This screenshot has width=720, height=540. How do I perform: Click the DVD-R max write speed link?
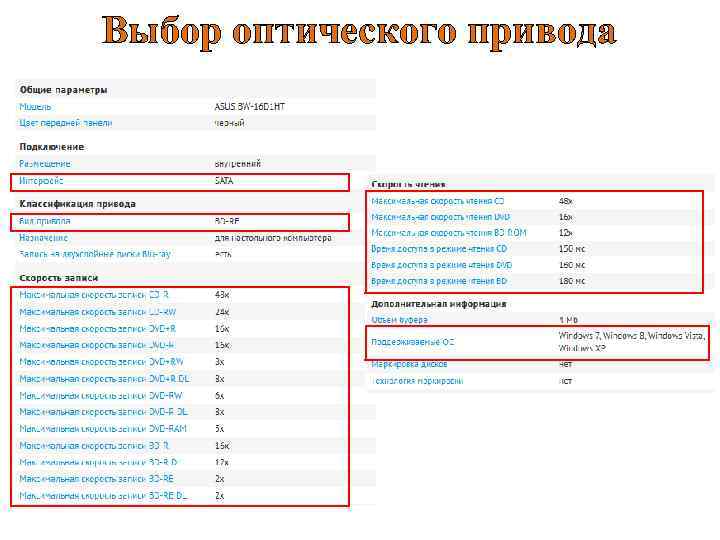pyautogui.click(x=96, y=345)
